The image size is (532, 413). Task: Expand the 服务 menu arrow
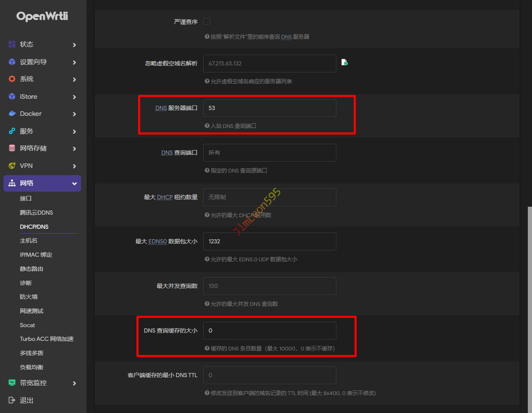coord(74,132)
